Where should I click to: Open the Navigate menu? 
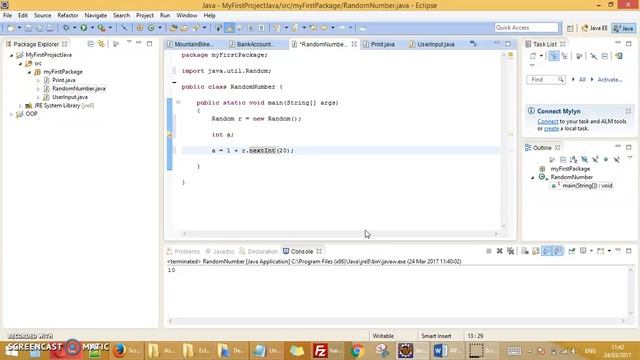click(x=96, y=16)
